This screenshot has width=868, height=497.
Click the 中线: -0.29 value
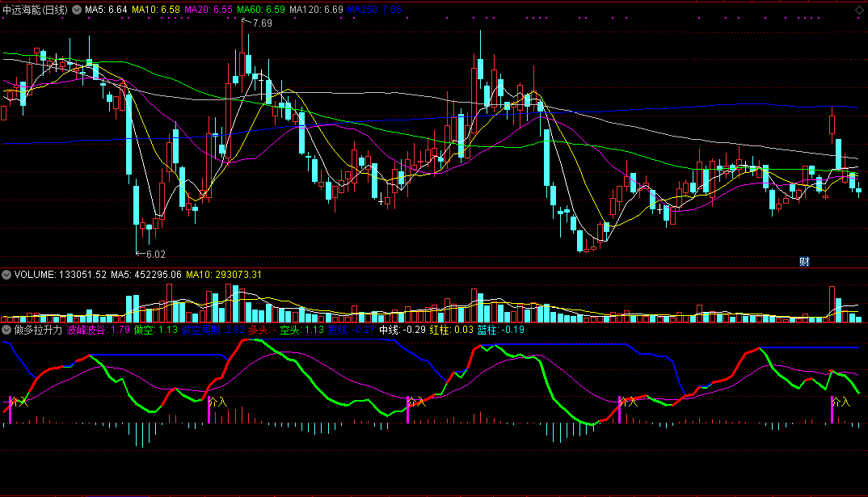(x=402, y=330)
